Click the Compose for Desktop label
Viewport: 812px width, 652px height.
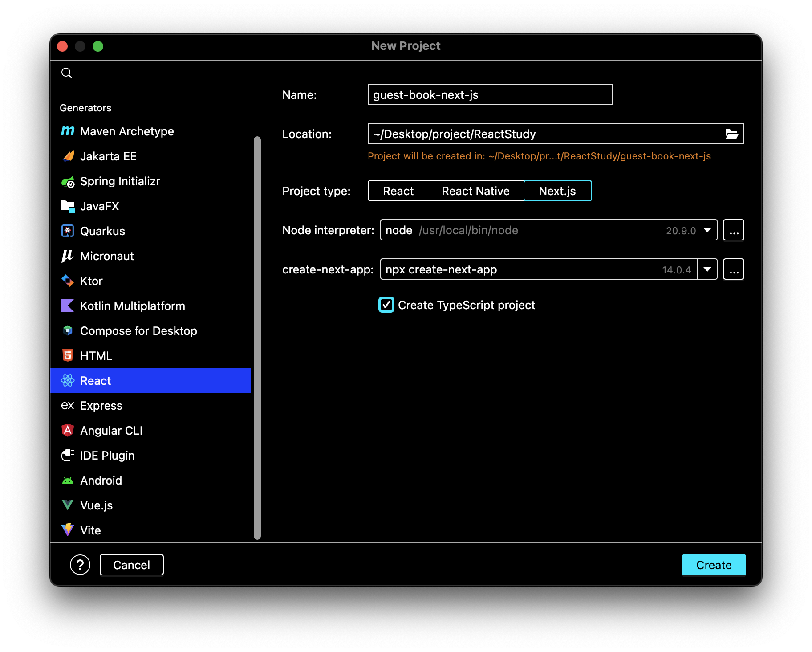click(x=138, y=331)
